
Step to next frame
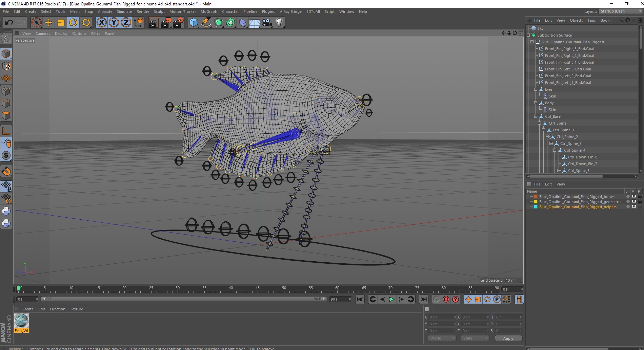pos(401,299)
